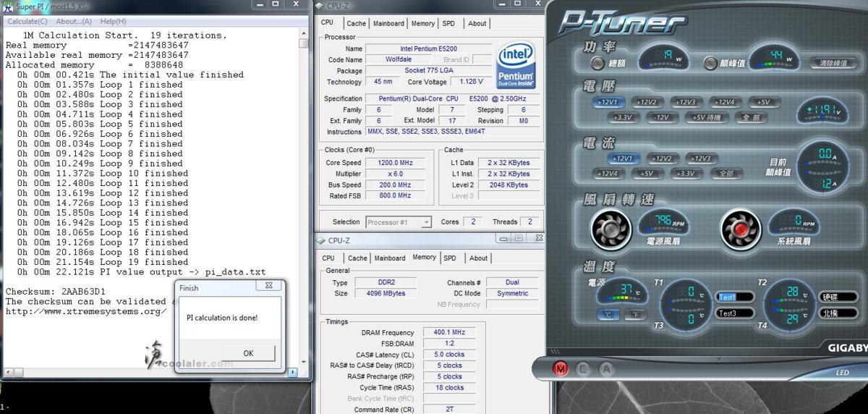Image resolution: width=868 pixels, height=414 pixels.
Task: Click the 11.91 V voltage gauge
Action: 823,111
